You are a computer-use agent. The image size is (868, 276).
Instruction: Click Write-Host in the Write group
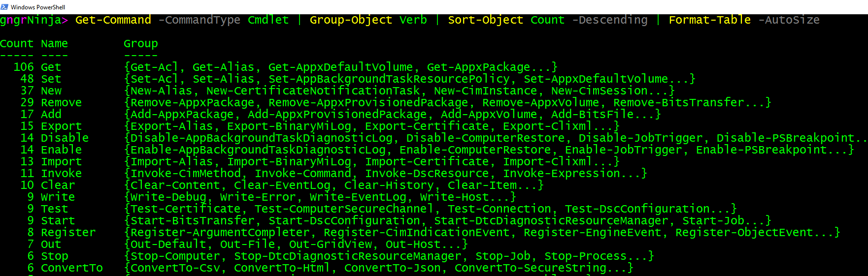[x=454, y=197]
